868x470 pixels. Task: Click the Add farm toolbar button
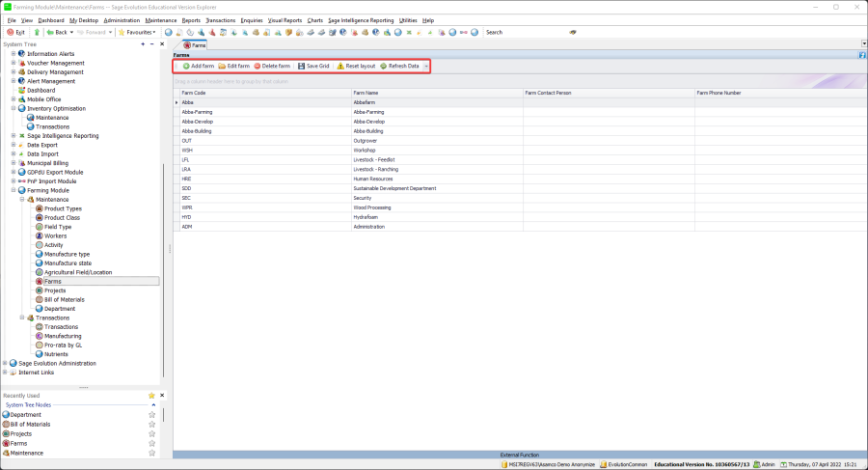(198, 66)
